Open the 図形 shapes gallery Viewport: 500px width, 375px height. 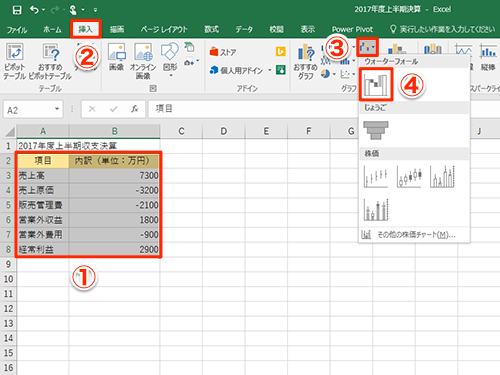point(170,60)
